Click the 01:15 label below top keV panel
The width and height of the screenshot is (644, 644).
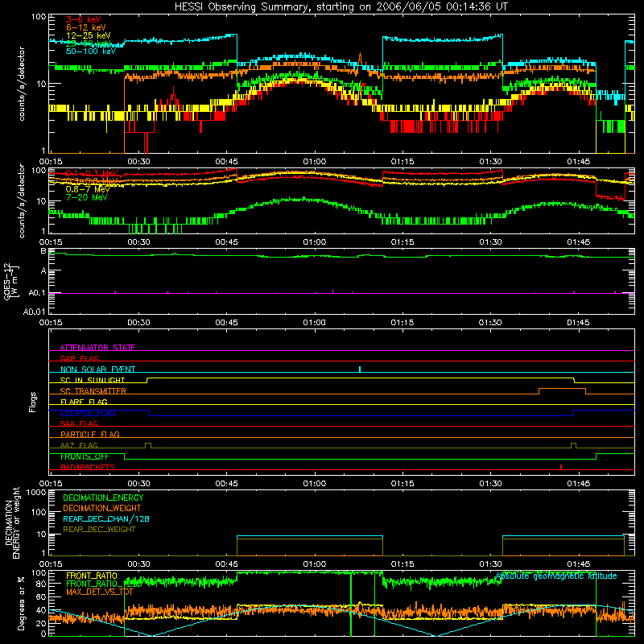point(402,162)
